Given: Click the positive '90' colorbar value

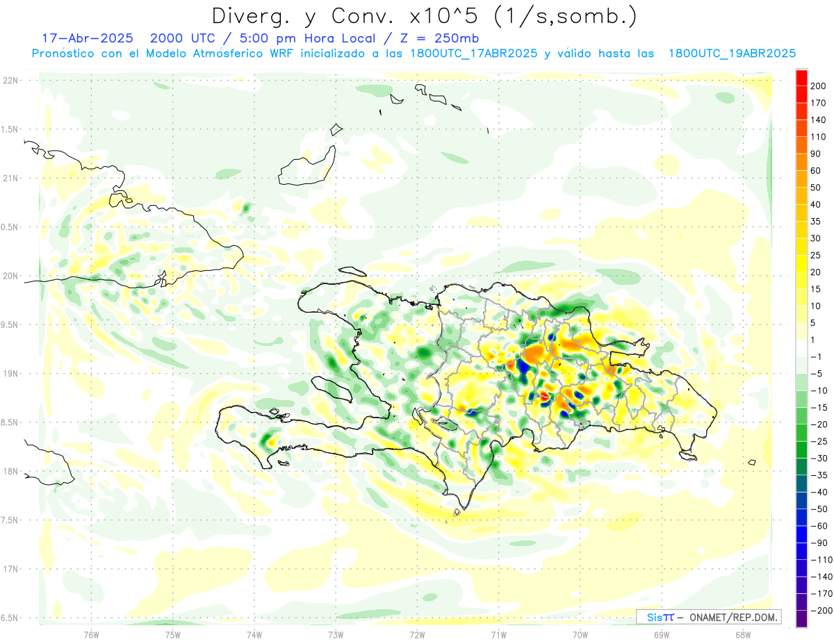Looking at the screenshot, I should (817, 154).
